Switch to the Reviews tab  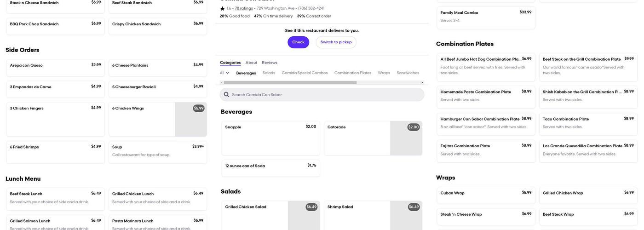[270, 63]
